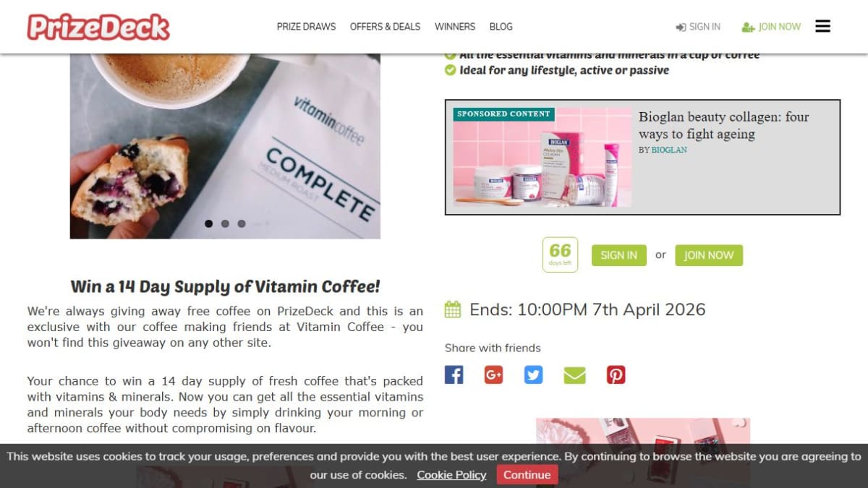The height and width of the screenshot is (488, 868).
Task: Select the second carousel dot
Action: coord(225,223)
